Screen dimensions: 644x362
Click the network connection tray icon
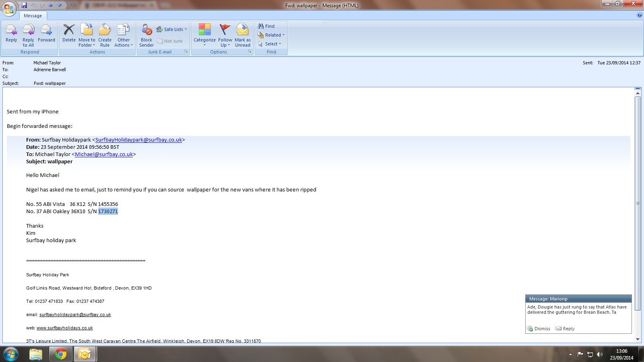(x=590, y=354)
